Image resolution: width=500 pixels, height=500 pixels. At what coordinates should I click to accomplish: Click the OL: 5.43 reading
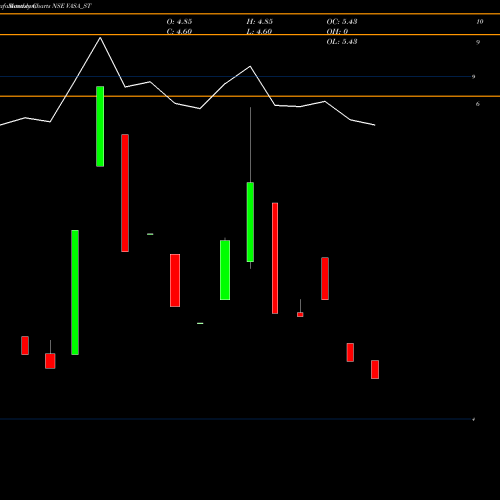tap(342, 42)
